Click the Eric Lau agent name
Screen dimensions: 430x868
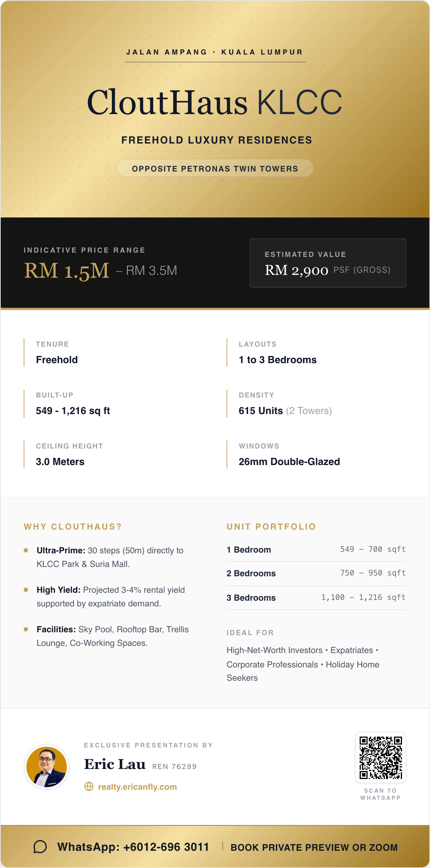(x=115, y=765)
